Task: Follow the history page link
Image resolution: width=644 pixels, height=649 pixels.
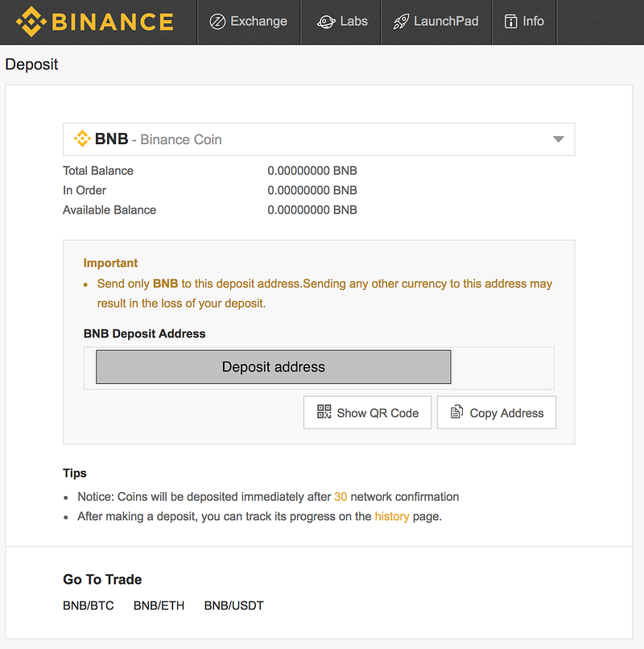Action: pyautogui.click(x=391, y=517)
